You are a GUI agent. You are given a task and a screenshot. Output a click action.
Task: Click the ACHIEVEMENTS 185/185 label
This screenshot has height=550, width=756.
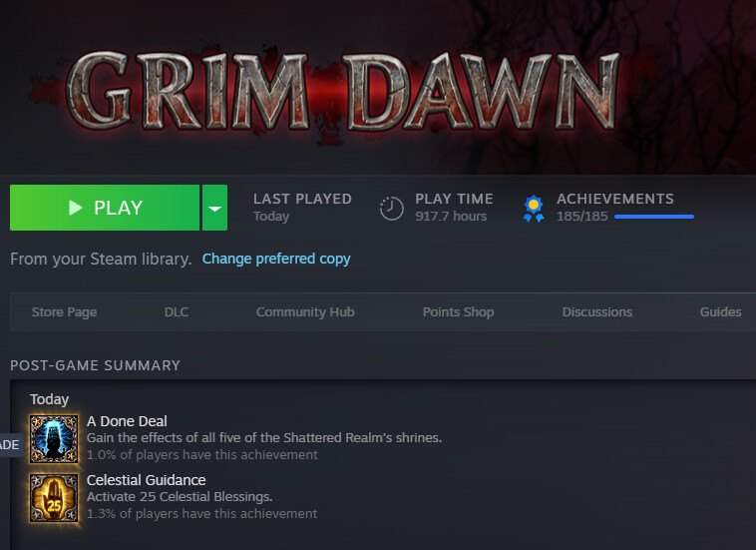point(614,200)
